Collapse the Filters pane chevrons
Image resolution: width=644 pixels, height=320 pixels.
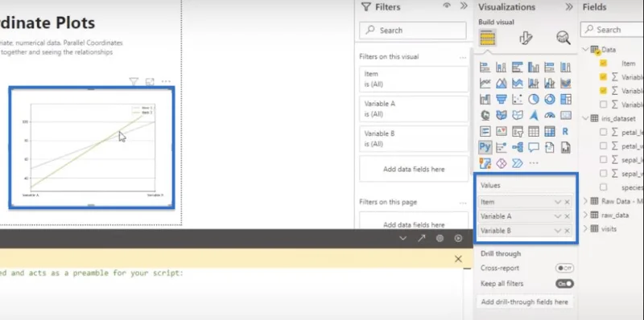click(464, 6)
